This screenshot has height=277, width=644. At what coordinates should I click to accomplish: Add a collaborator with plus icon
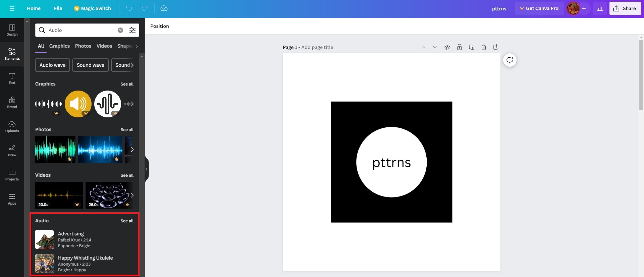coord(584,8)
